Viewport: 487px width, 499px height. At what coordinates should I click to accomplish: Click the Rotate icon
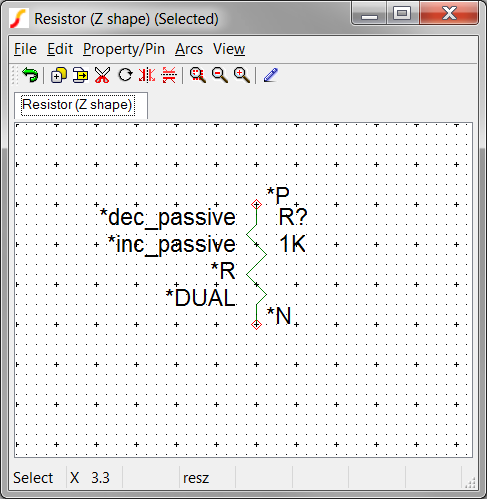coord(125,75)
